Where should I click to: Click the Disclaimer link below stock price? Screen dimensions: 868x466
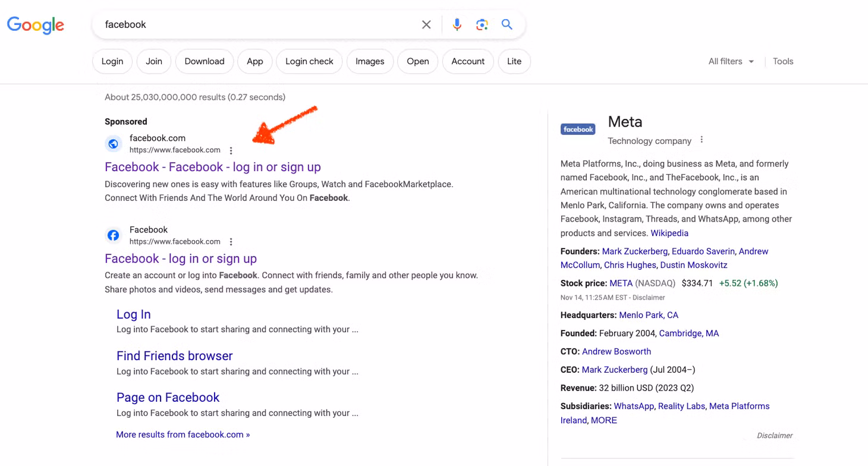pyautogui.click(x=649, y=297)
